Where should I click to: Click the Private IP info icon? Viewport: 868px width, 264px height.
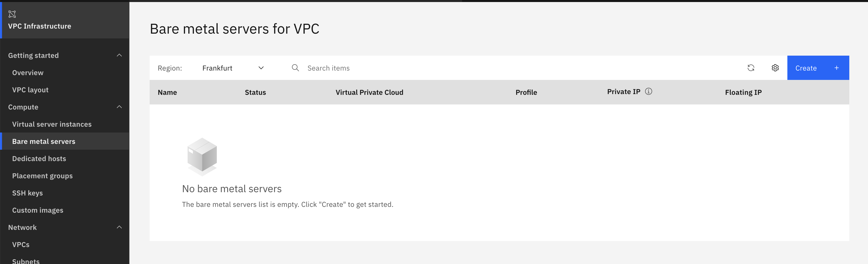click(x=648, y=91)
